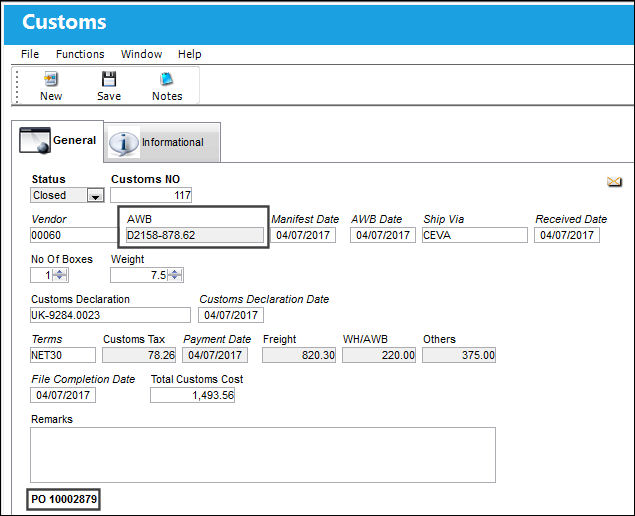Click inside the Remarks text box

[263, 455]
